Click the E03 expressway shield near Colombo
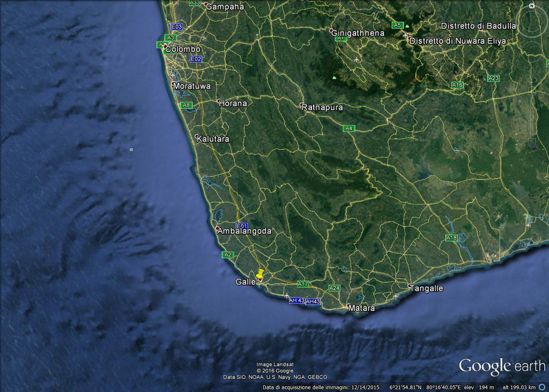 tap(176, 26)
